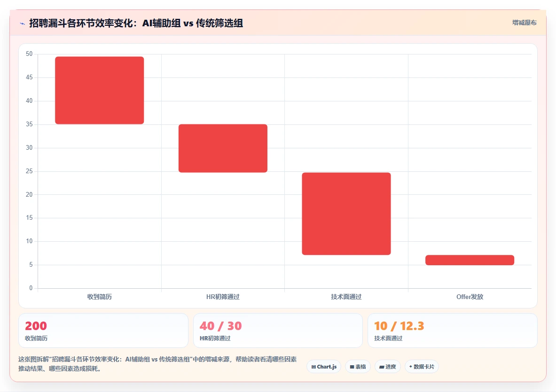Click the description paragraph starting 这张图拆解
The height and width of the screenshot is (392, 556).
157,364
